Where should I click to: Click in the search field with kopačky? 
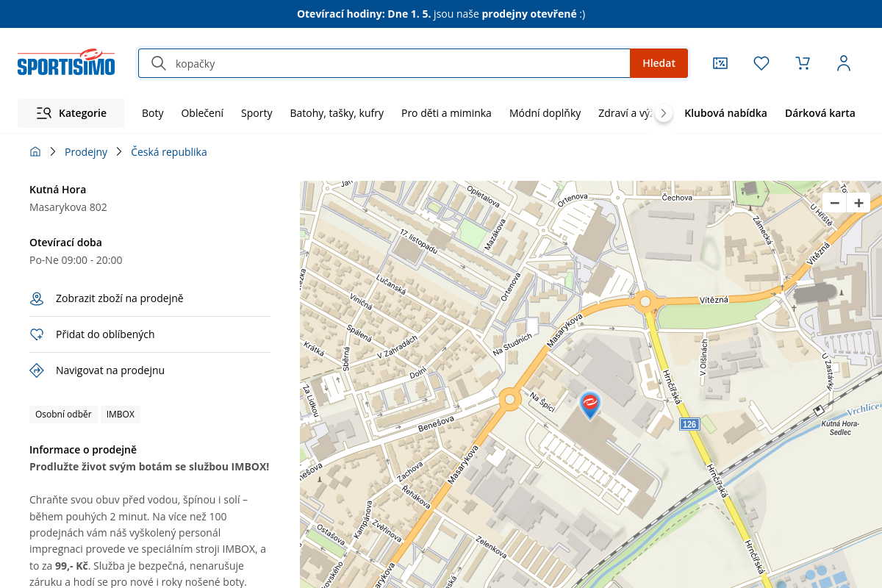point(397,63)
